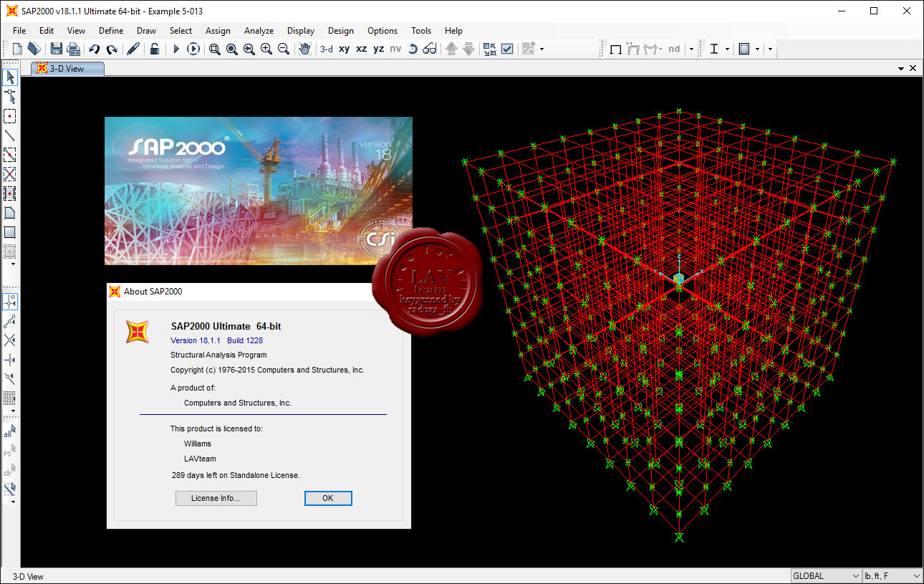Click the rotate 3D view icon

click(413, 49)
